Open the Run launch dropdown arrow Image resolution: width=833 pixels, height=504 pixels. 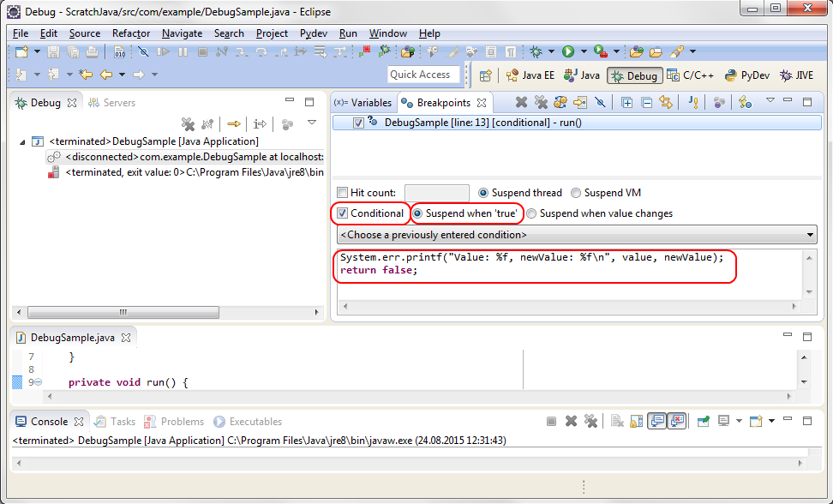(x=584, y=51)
